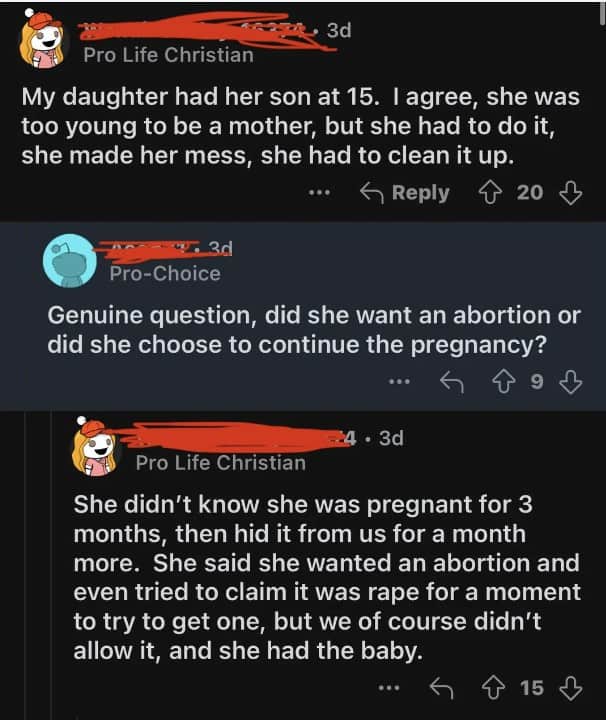The height and width of the screenshot is (720, 606).
Task: Click the Pro-Choice user flair
Action: 164,272
